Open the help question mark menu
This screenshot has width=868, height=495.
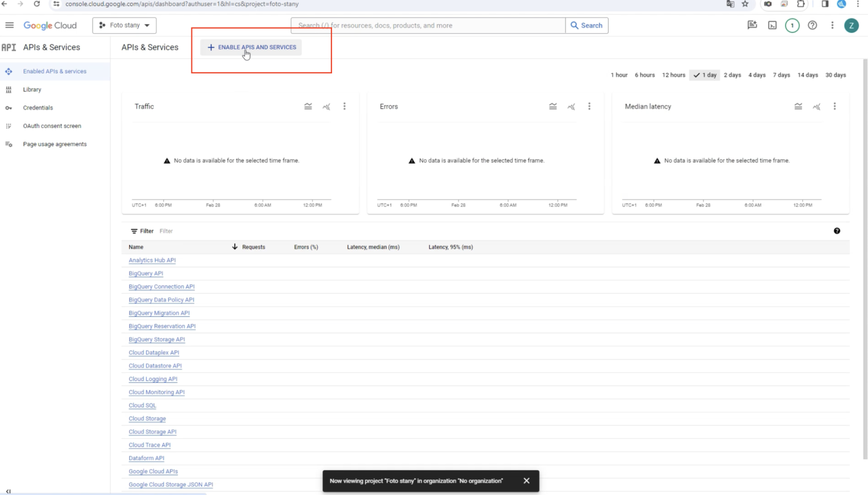[812, 25]
